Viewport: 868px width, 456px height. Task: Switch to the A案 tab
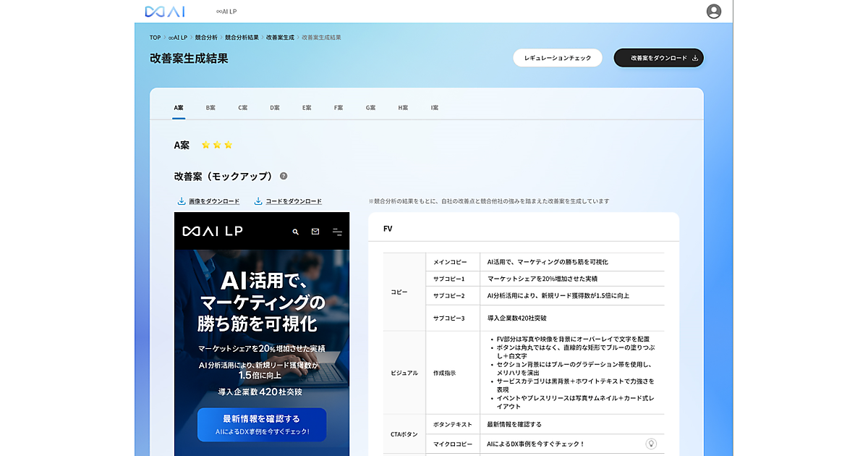[179, 108]
